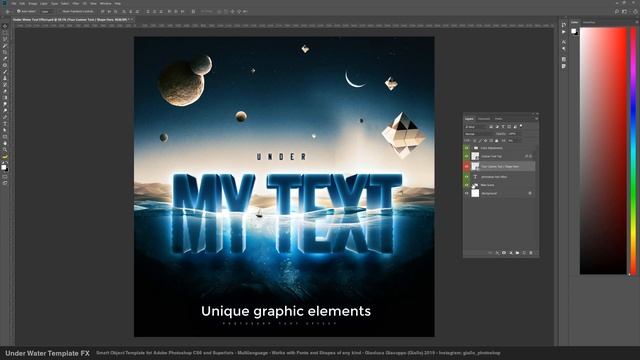Select the Your Custom Text / Shape Here layer
Viewport: 640px width, 360px height.
(x=500, y=167)
